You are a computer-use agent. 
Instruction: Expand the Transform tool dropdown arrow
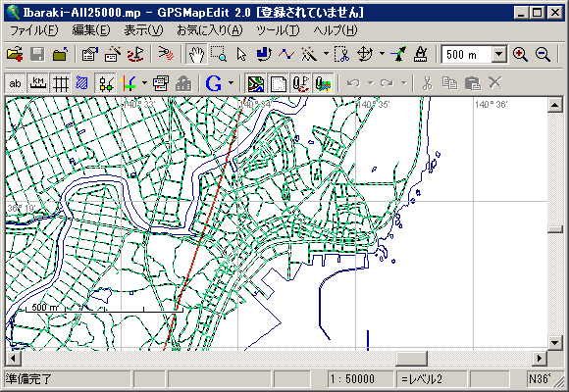click(x=383, y=55)
